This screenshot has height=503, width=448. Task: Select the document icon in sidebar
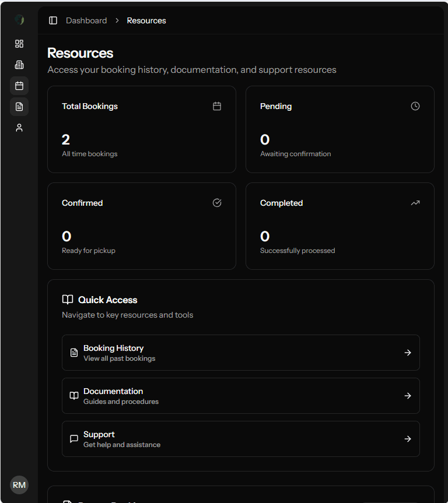[19, 107]
